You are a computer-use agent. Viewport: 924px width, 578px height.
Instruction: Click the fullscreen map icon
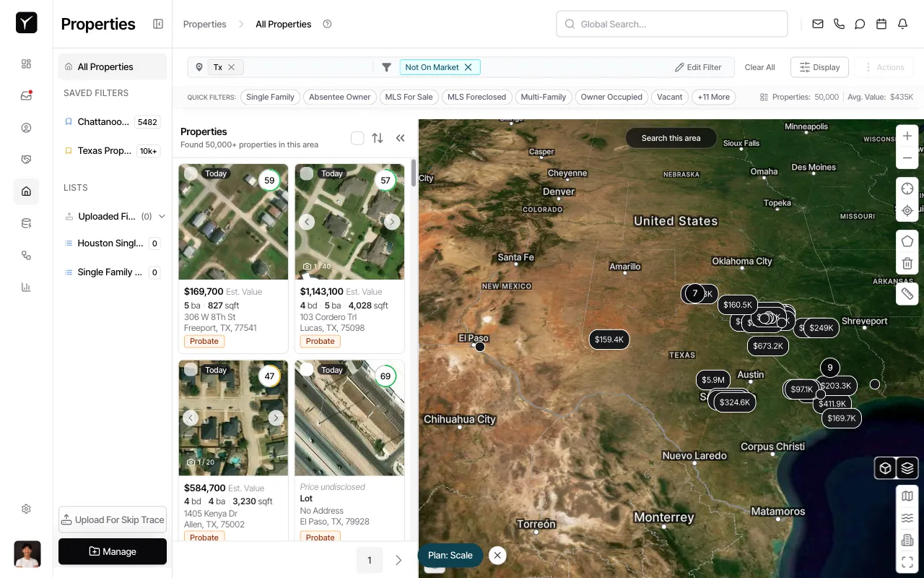tap(907, 561)
